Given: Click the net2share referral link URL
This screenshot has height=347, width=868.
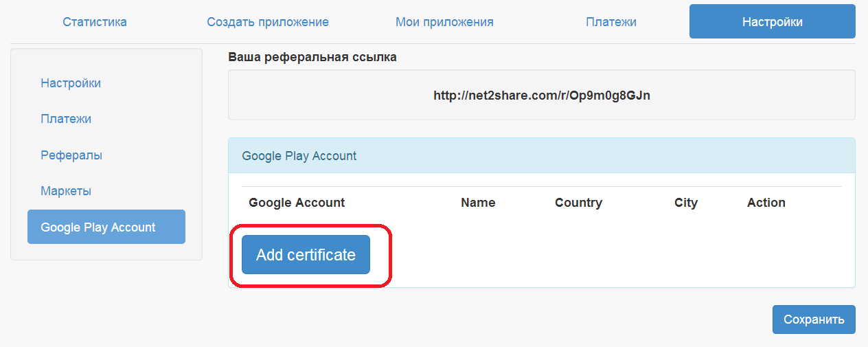Looking at the screenshot, I should (542, 96).
